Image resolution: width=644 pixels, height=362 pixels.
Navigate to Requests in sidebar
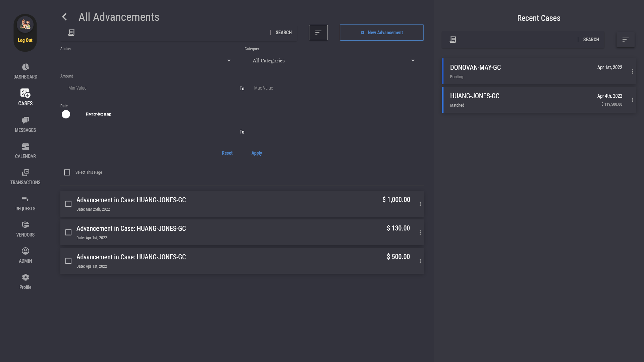click(x=25, y=203)
